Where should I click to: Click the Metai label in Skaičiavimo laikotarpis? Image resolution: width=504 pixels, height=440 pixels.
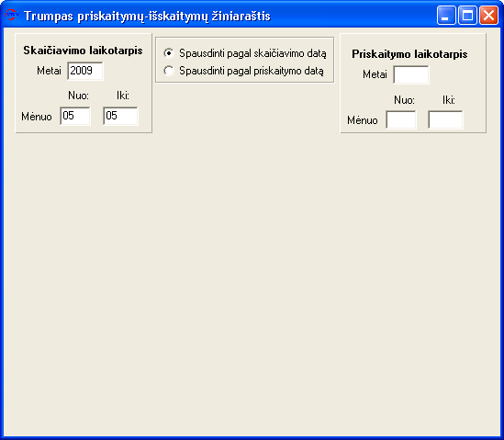click(49, 71)
